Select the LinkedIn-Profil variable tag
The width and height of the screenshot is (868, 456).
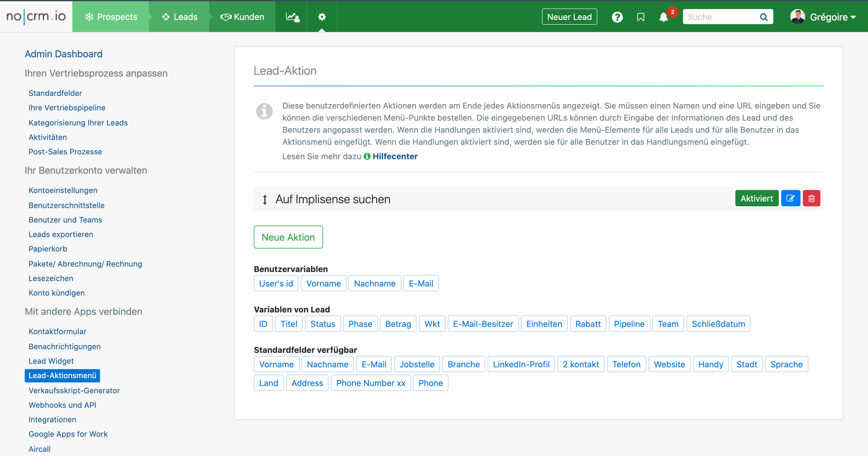point(521,364)
